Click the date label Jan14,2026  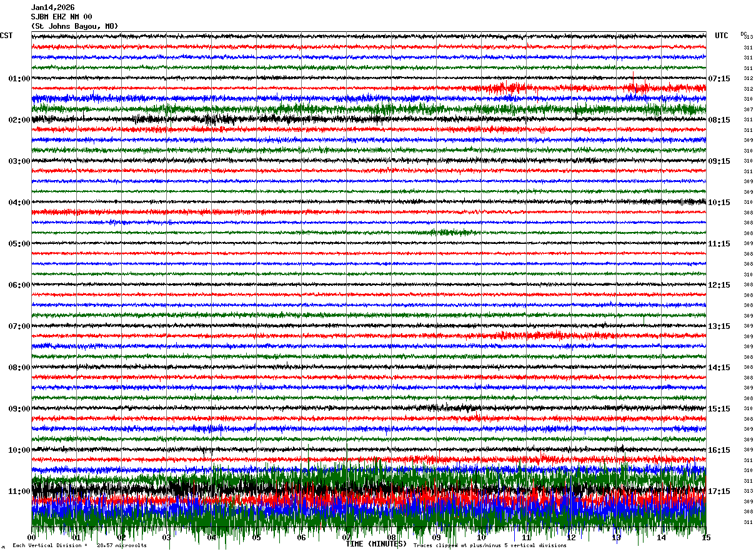(x=52, y=8)
